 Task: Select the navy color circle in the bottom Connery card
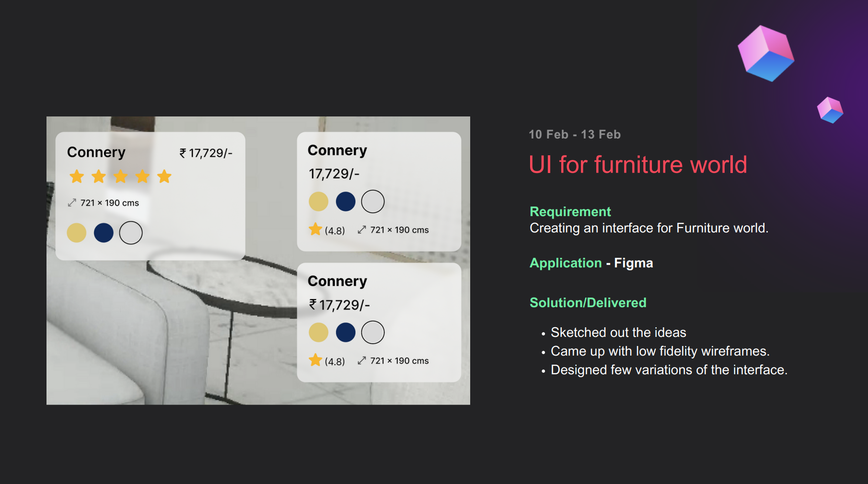coord(346,332)
